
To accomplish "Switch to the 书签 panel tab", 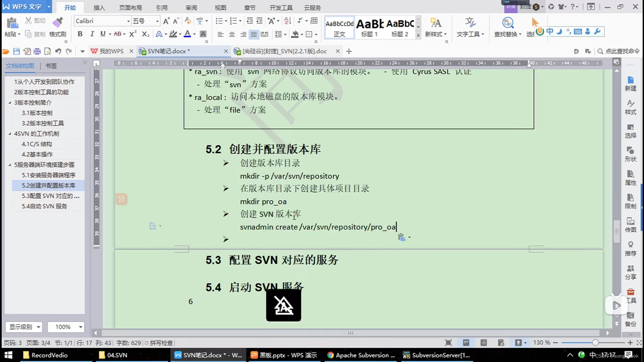I will (x=51, y=66).
